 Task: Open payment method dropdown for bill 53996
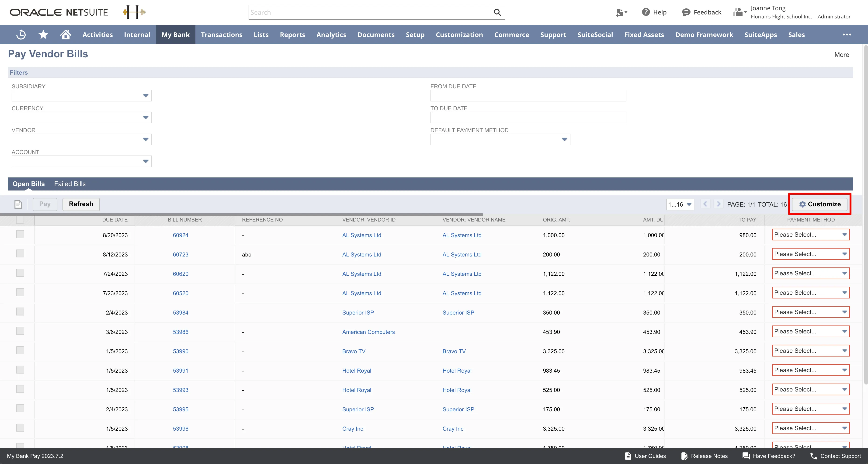tap(811, 428)
